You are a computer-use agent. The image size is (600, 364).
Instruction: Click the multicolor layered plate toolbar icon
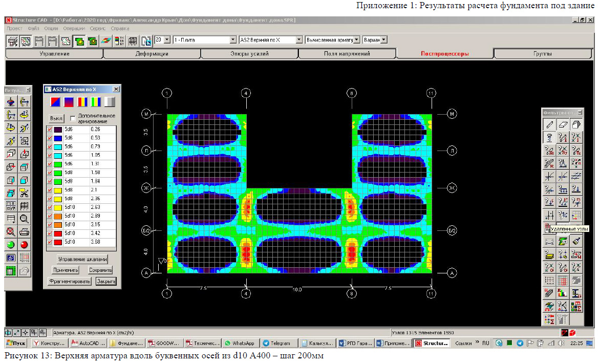[106, 40]
